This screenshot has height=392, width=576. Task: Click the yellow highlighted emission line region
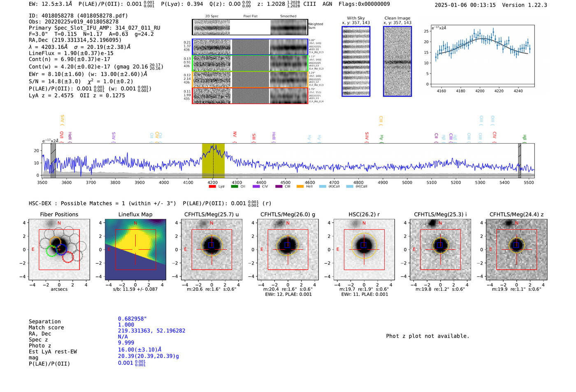[213, 161]
